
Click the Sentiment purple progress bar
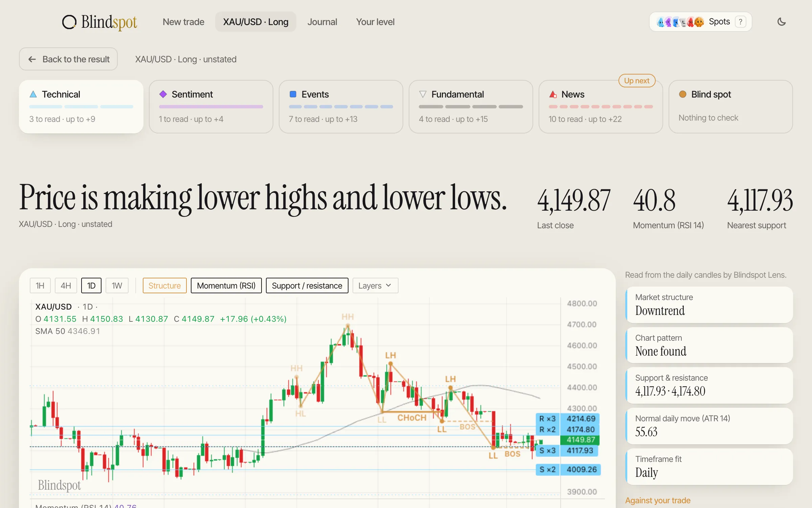pyautogui.click(x=211, y=107)
